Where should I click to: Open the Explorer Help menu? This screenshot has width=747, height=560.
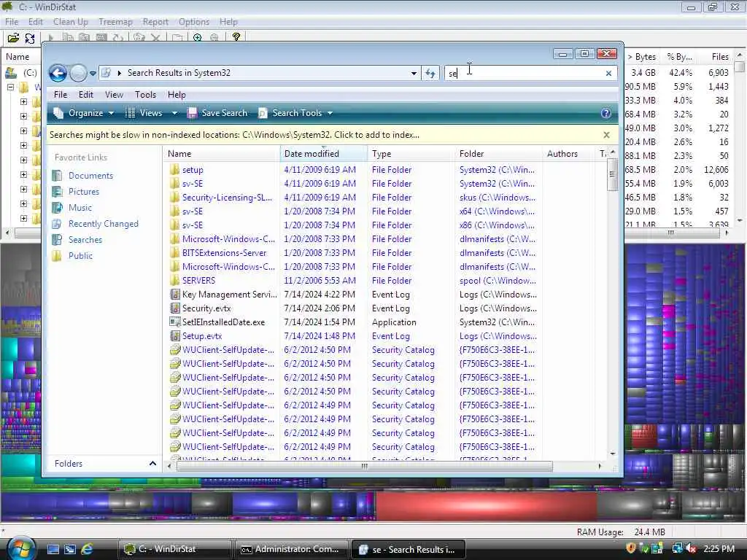(x=177, y=94)
